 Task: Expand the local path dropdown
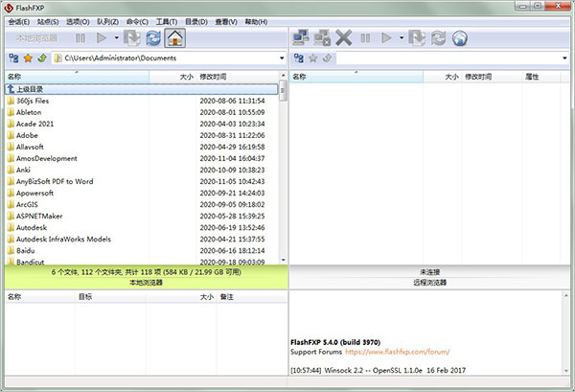[282, 58]
